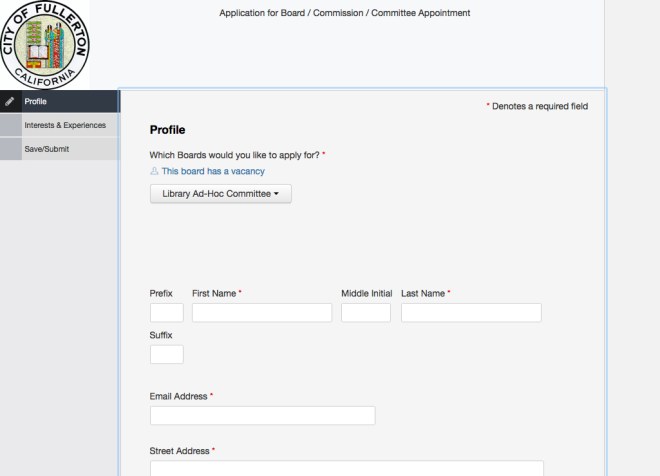The height and width of the screenshot is (476, 660).
Task: Click the Last Name input box
Action: (x=471, y=313)
